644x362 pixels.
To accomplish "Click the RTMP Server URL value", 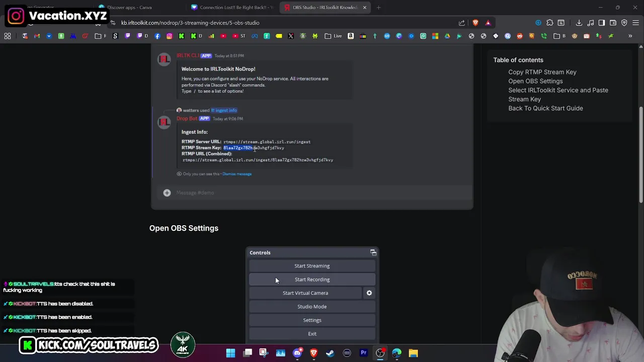I will (x=267, y=142).
